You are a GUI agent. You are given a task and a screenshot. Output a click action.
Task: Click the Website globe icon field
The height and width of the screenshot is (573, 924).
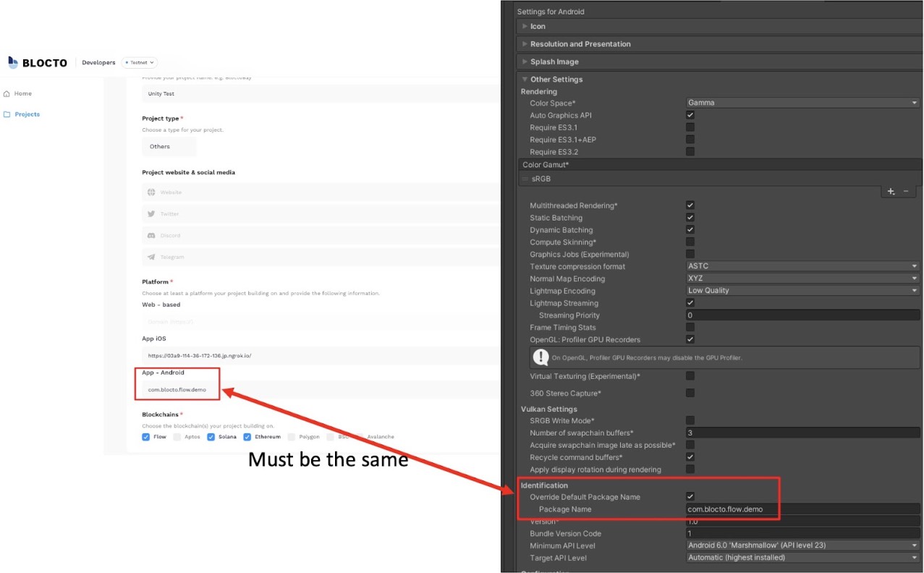pyautogui.click(x=151, y=192)
